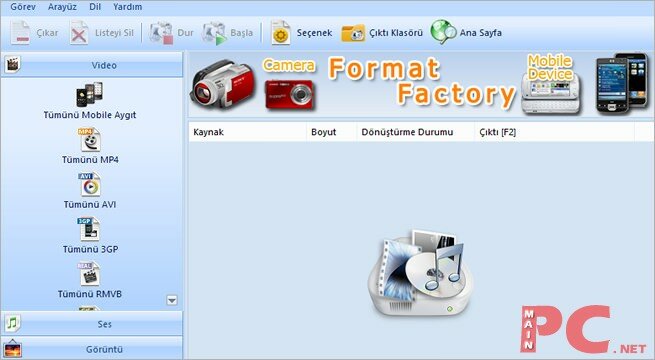Click the Ses music note icon
This screenshot has width=655, height=360.
pyautogui.click(x=13, y=323)
